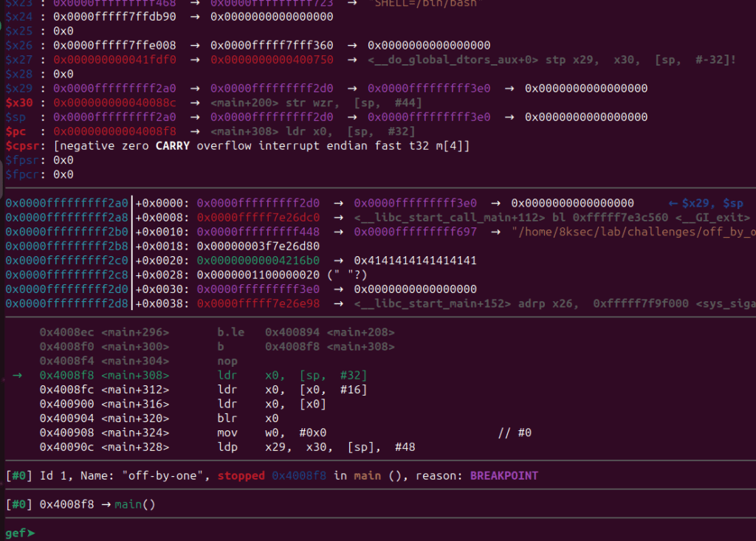
Task: Click the main+200 str wzr symbol
Action: pyautogui.click(x=316, y=103)
